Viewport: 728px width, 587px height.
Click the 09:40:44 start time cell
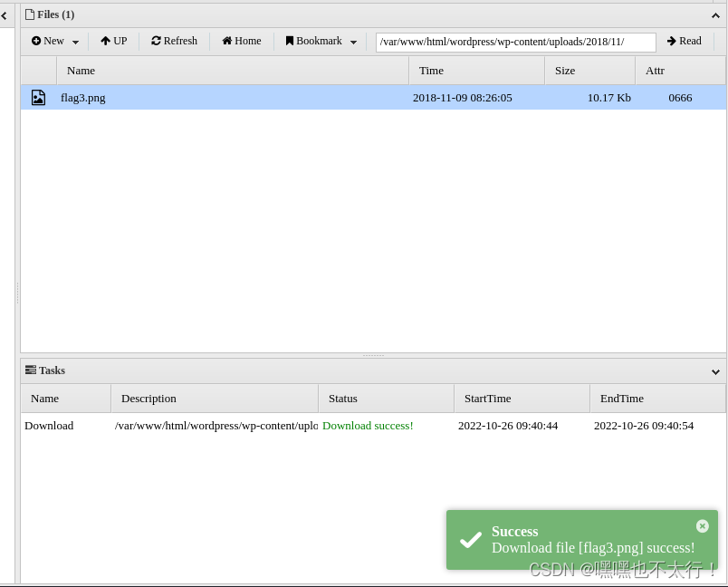coord(508,426)
